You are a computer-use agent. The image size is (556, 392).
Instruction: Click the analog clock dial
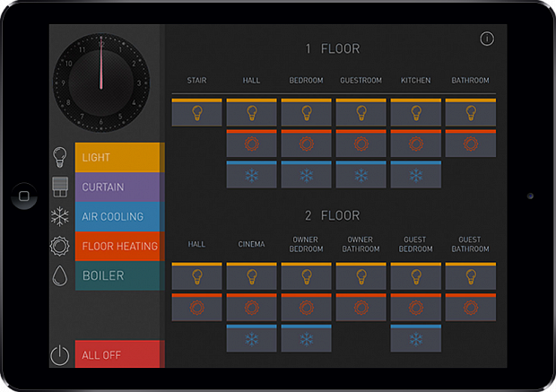[x=101, y=83]
